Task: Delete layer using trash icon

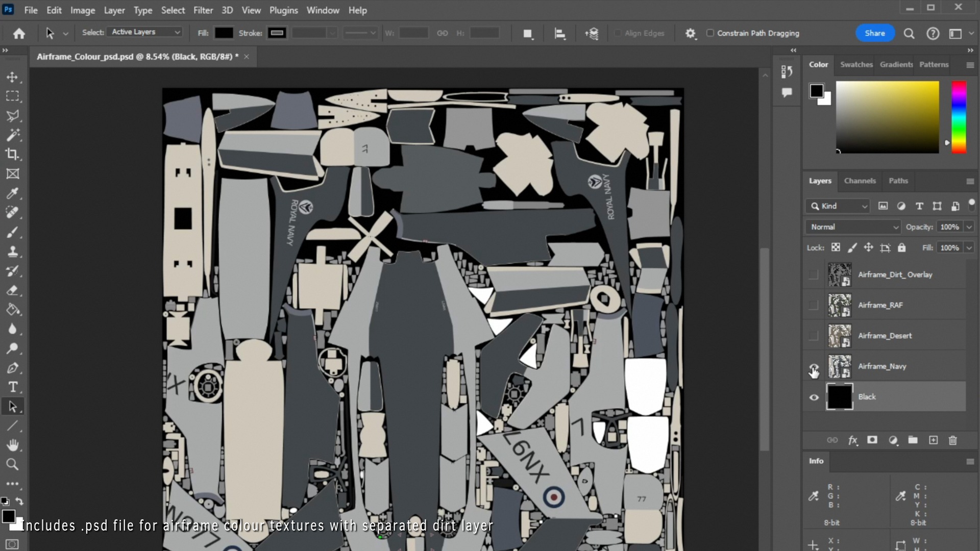Action: click(x=952, y=440)
